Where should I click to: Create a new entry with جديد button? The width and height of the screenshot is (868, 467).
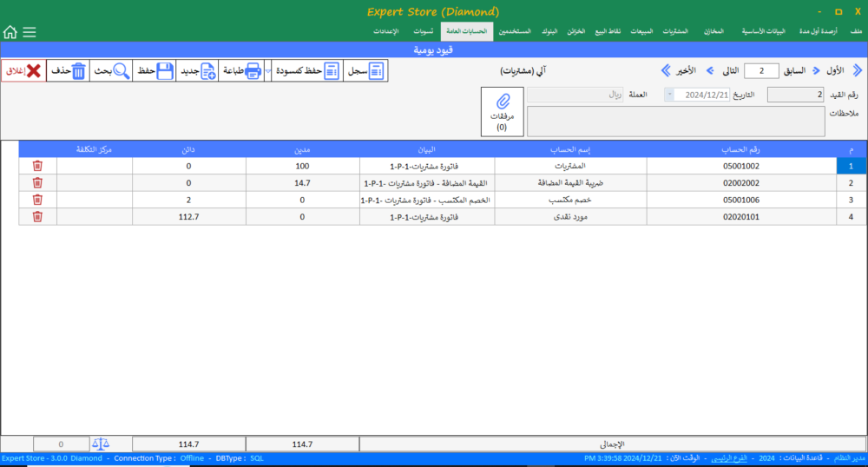click(x=198, y=71)
